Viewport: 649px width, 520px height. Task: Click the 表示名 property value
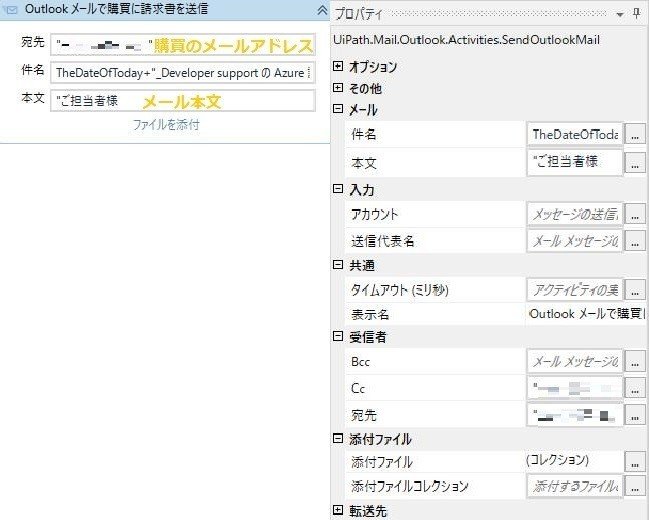[x=586, y=314]
